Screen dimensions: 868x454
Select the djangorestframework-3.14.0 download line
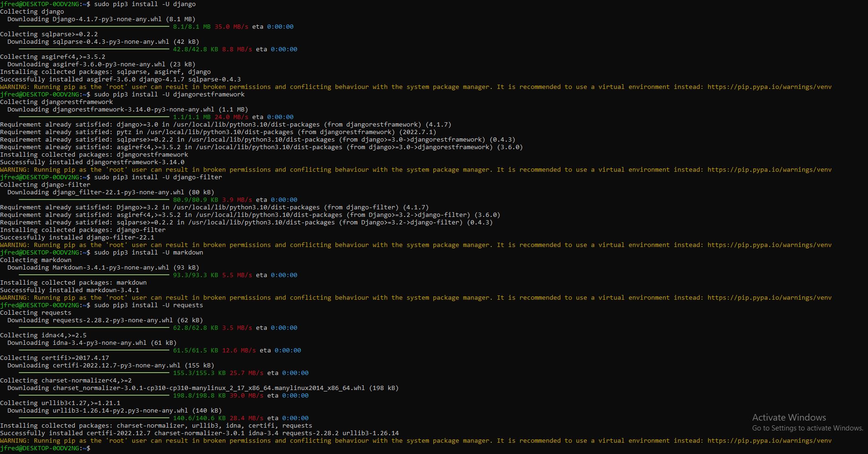coord(127,109)
